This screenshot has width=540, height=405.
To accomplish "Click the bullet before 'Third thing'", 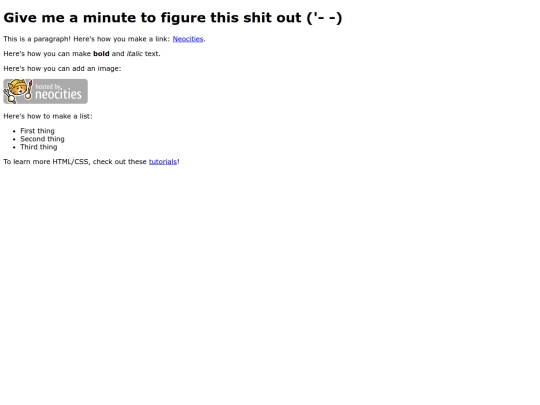I will pos(14,147).
